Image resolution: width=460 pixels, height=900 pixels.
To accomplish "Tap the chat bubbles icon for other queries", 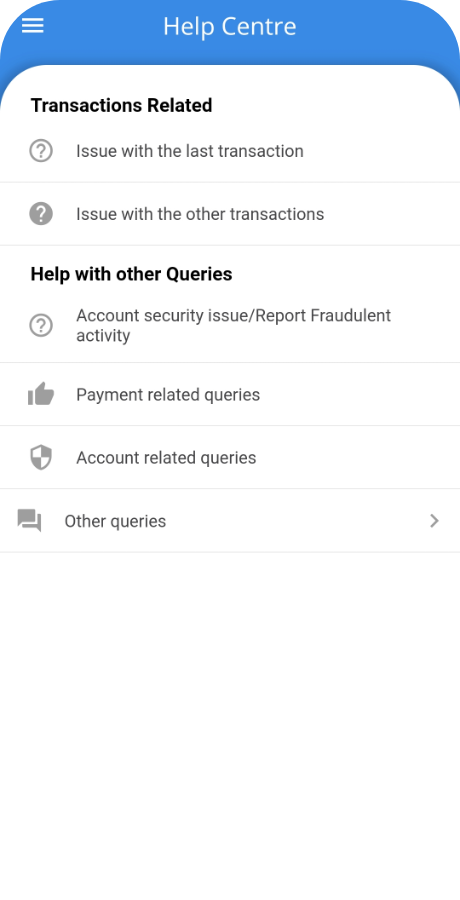I will click(x=29, y=521).
